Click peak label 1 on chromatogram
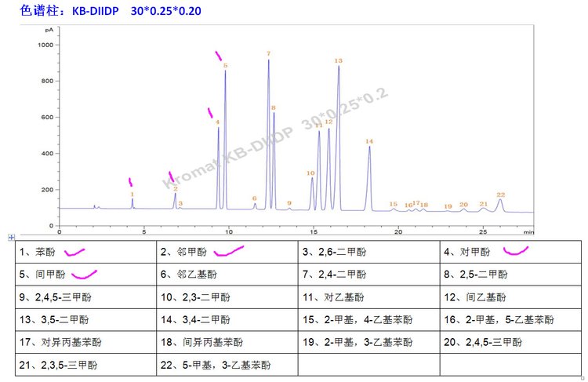This screenshot has width=588, height=382. [132, 194]
